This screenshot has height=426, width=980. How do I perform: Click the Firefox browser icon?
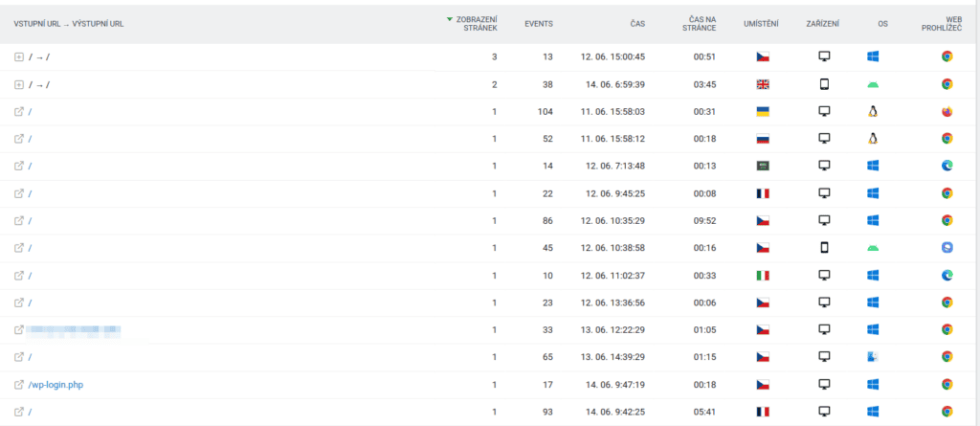click(x=947, y=112)
